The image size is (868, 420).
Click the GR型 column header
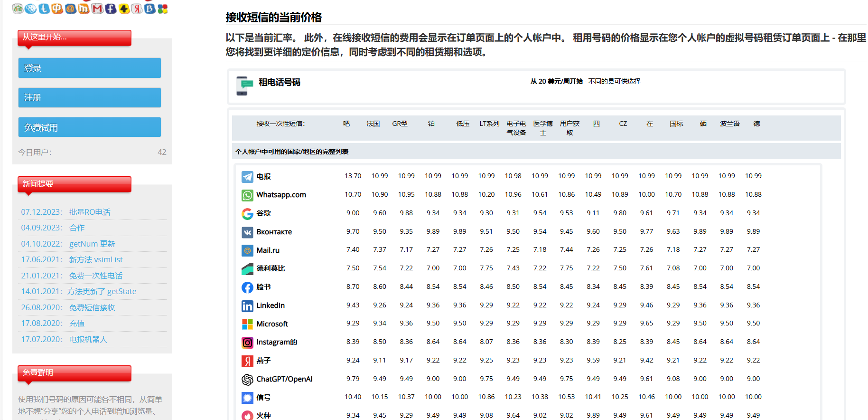coord(400,124)
